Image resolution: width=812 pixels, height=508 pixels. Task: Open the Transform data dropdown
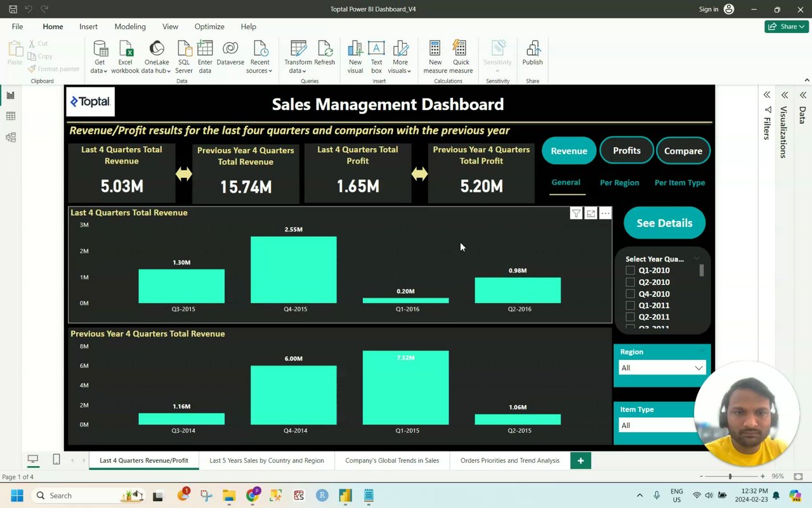298,57
